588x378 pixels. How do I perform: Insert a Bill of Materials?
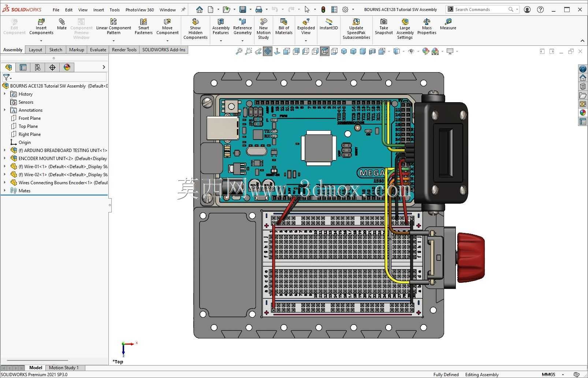tap(284, 26)
